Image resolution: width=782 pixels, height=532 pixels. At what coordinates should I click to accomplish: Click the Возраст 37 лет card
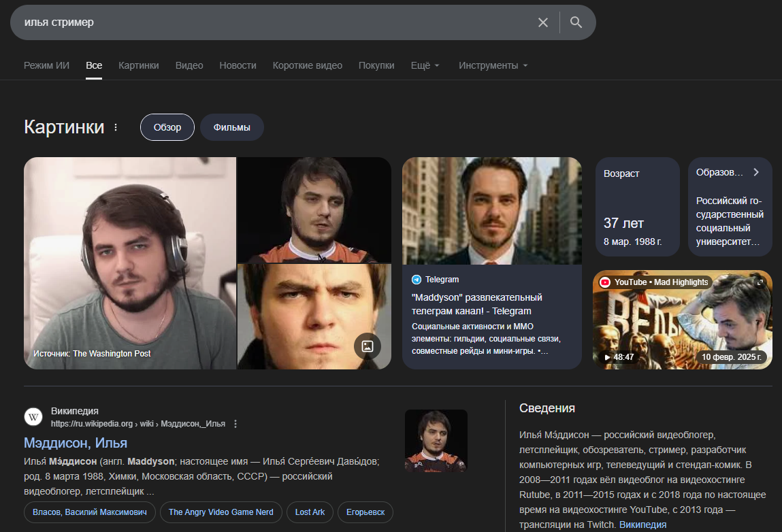pos(637,207)
